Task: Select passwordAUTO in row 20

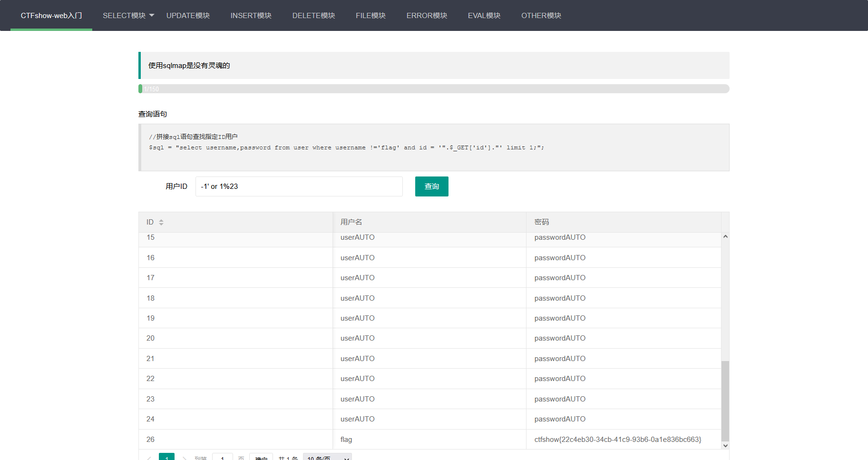Action: [x=624, y=338]
